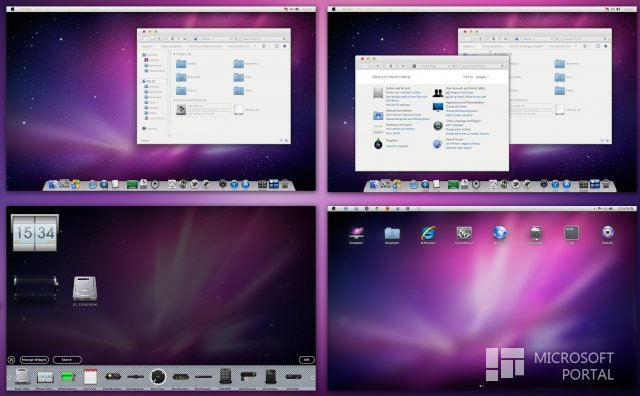This screenshot has height=396, width=640.
Task: Open the Documents folder desktop icon
Action: pyautogui.click(x=392, y=234)
